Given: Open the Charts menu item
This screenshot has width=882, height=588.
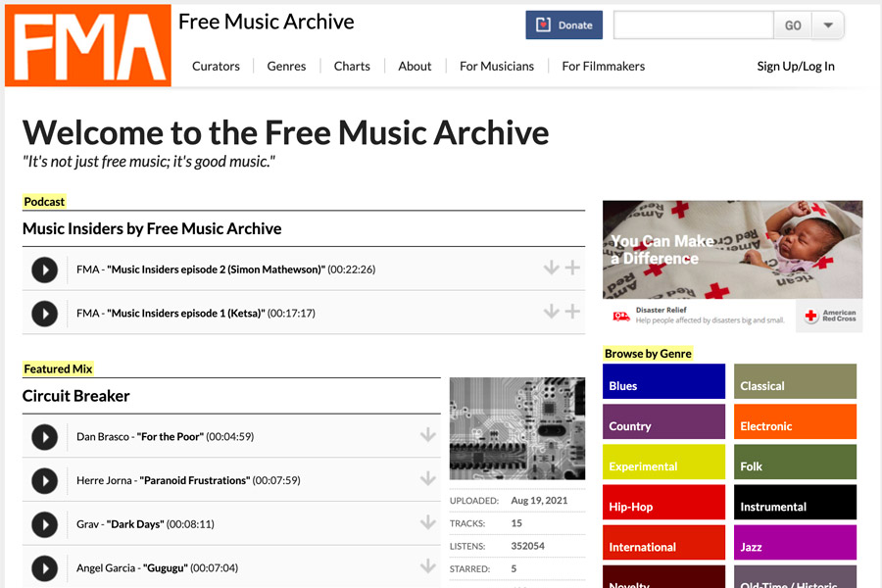Looking at the screenshot, I should (x=352, y=67).
